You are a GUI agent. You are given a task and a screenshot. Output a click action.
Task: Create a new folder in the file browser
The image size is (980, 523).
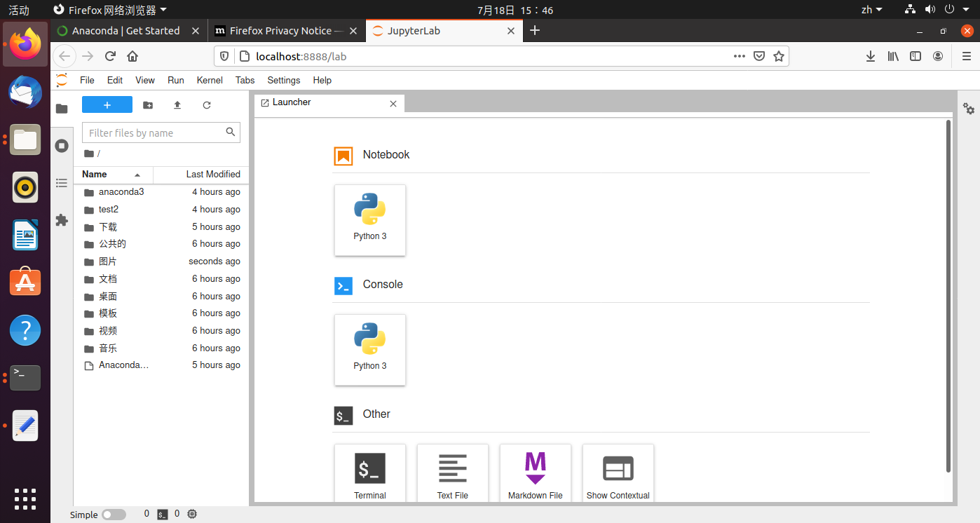(x=147, y=104)
